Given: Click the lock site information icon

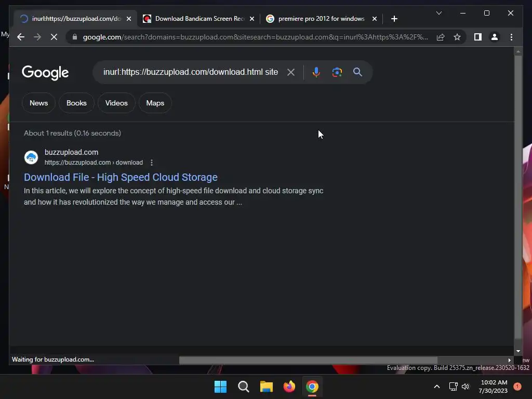Looking at the screenshot, I should point(75,37).
